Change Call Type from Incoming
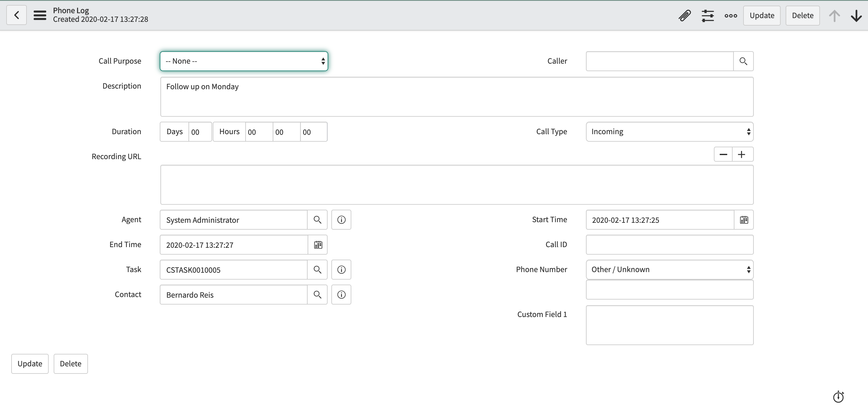Image resolution: width=868 pixels, height=420 pixels. 669,131
